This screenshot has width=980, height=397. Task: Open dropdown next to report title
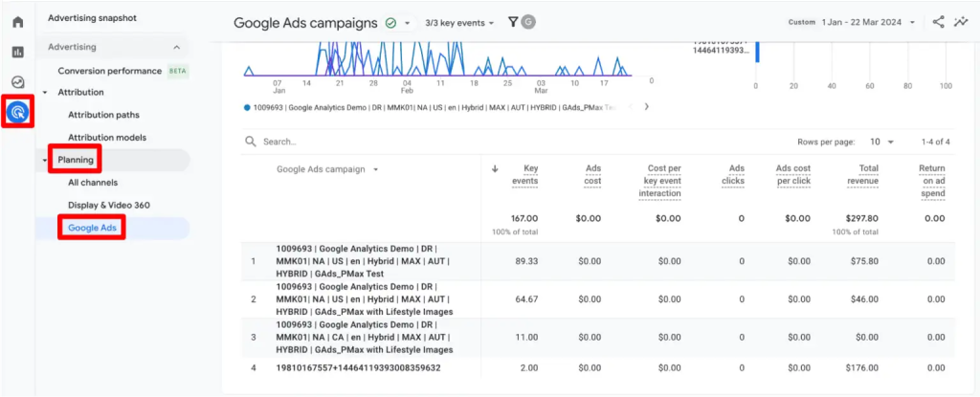click(408, 23)
